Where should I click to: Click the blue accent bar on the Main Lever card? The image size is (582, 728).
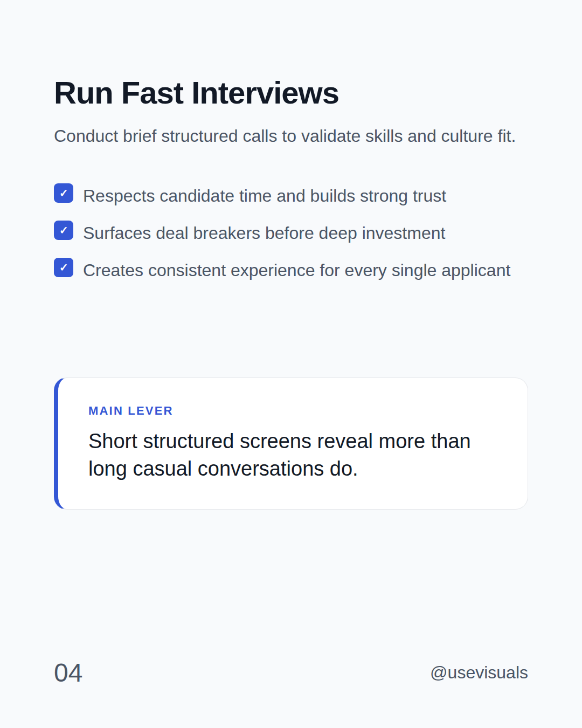click(x=56, y=443)
